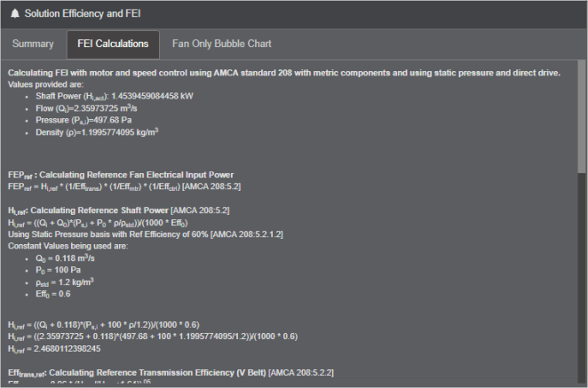This screenshot has width=588, height=388.
Task: Click the Q0 = 0.118 constant line
Action: pyautogui.click(x=65, y=258)
